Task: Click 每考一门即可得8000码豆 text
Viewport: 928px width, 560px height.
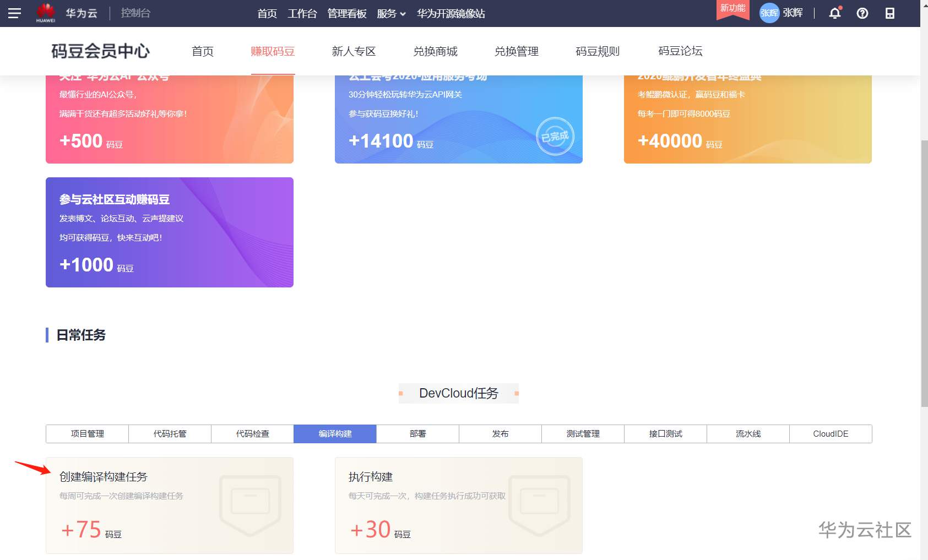Action: [x=683, y=114]
